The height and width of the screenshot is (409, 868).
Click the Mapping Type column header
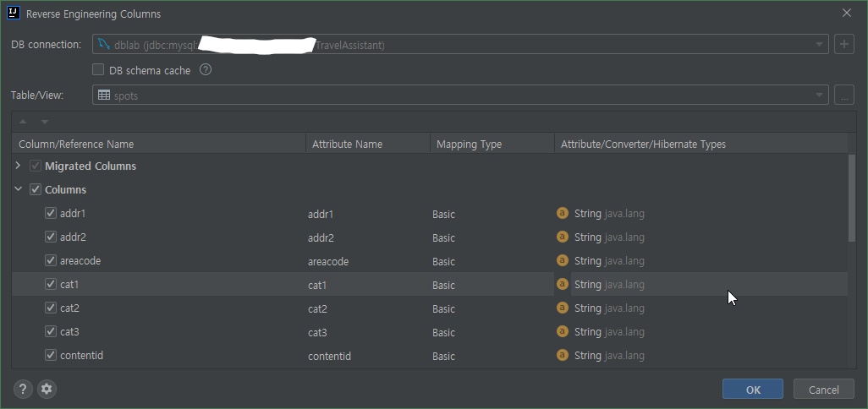tap(469, 145)
